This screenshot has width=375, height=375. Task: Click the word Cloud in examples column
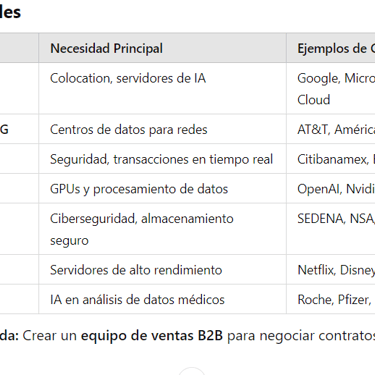(314, 100)
